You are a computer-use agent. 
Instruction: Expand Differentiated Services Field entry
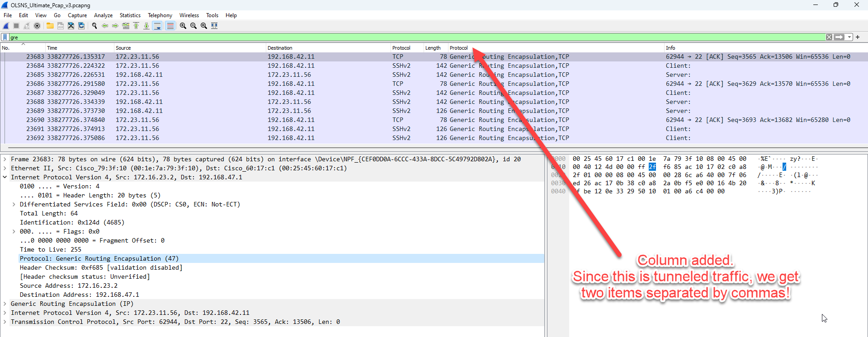[14, 204]
